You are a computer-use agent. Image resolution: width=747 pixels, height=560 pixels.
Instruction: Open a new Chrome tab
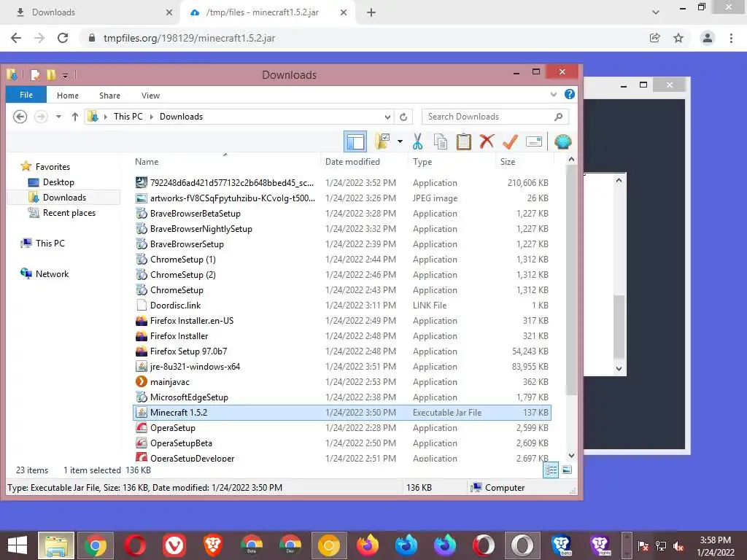click(x=371, y=12)
